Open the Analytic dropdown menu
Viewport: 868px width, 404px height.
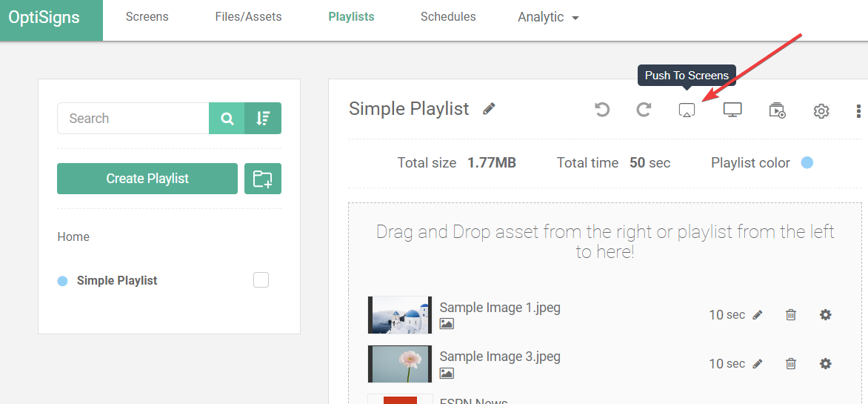point(548,17)
